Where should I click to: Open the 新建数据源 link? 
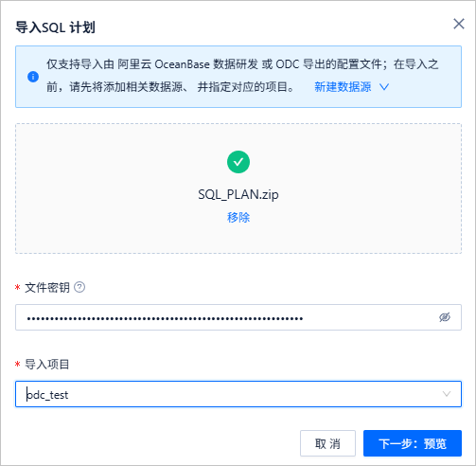pos(343,87)
